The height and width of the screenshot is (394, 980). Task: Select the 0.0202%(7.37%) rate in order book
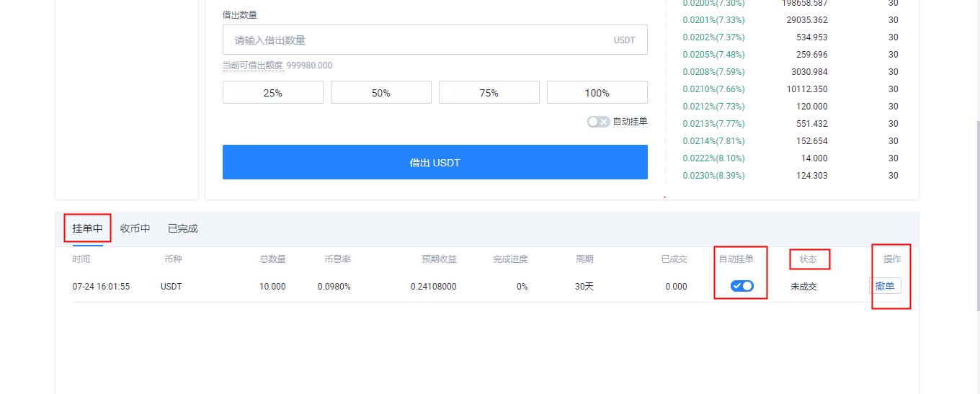click(x=714, y=37)
